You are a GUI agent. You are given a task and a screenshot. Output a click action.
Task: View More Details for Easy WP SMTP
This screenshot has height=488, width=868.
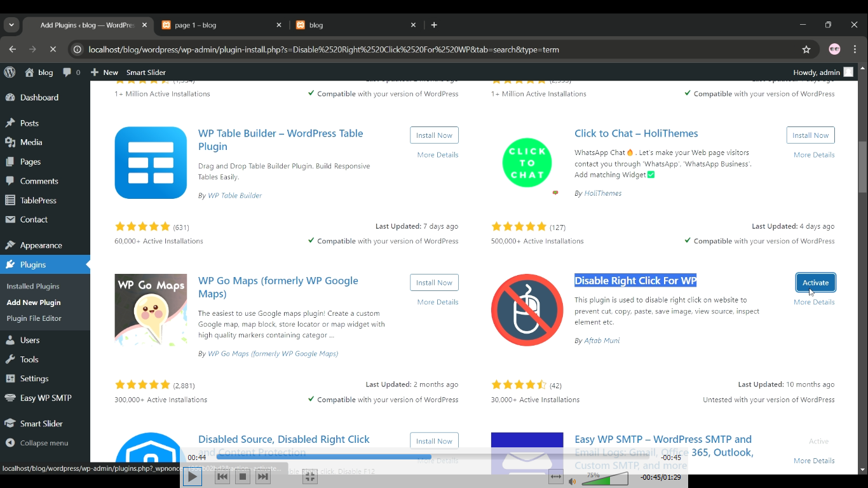tap(814, 461)
